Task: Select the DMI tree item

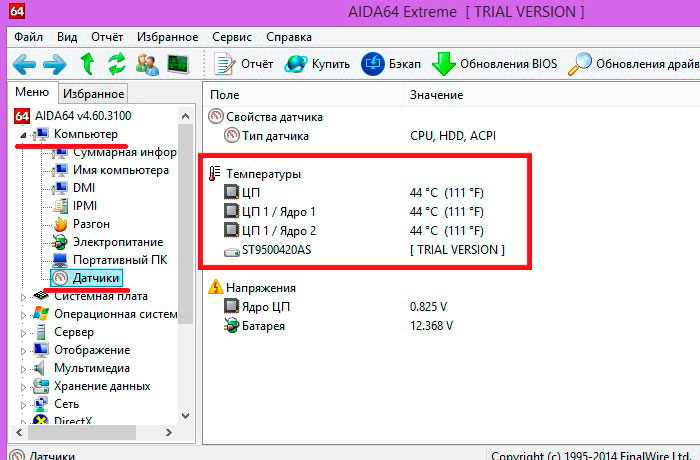Action: point(84,188)
